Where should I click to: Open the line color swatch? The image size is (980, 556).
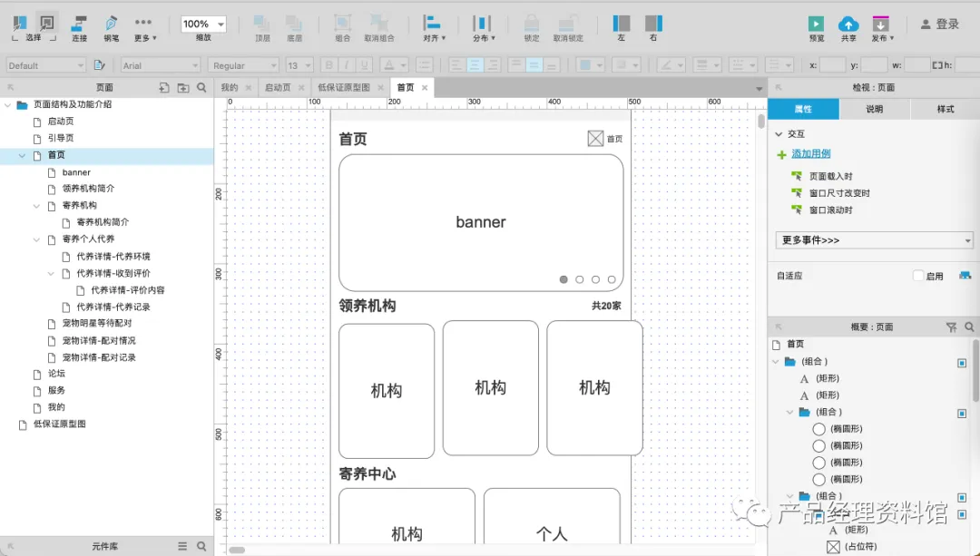671,65
